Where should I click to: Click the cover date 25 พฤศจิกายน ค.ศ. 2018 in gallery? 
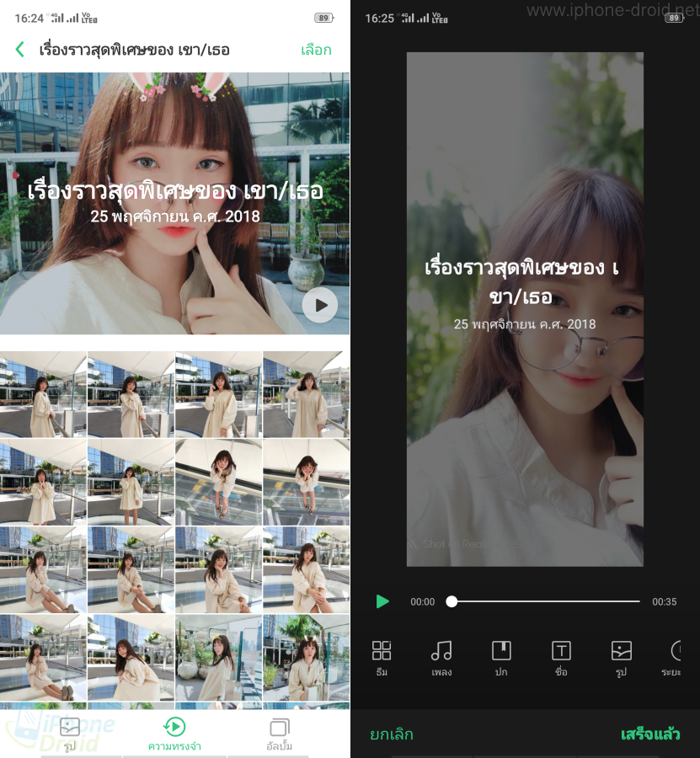click(x=175, y=216)
